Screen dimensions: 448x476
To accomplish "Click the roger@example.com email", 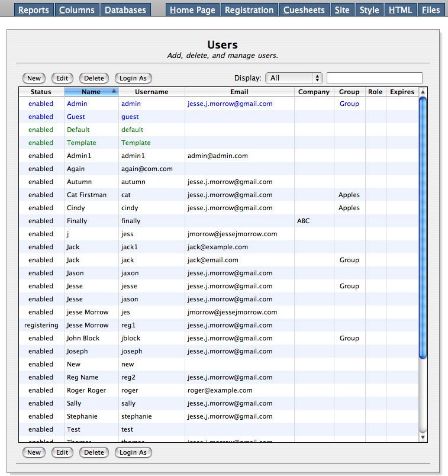I will [x=220, y=390].
